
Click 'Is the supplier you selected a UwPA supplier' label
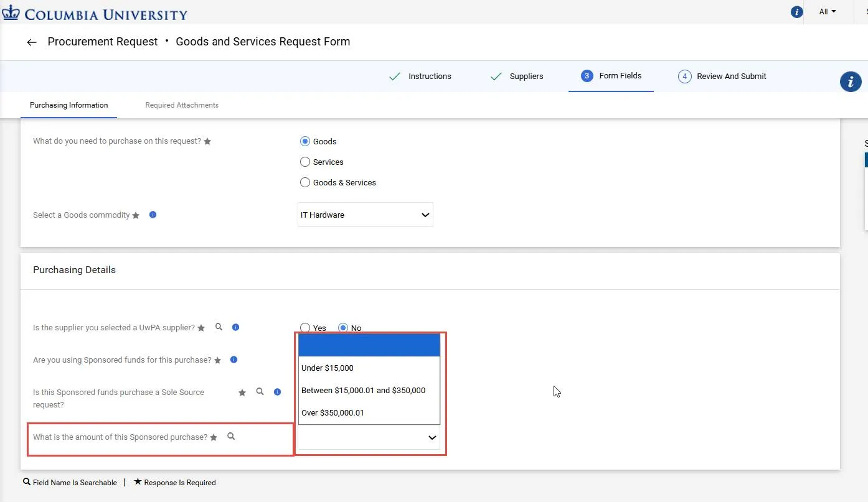[114, 328]
